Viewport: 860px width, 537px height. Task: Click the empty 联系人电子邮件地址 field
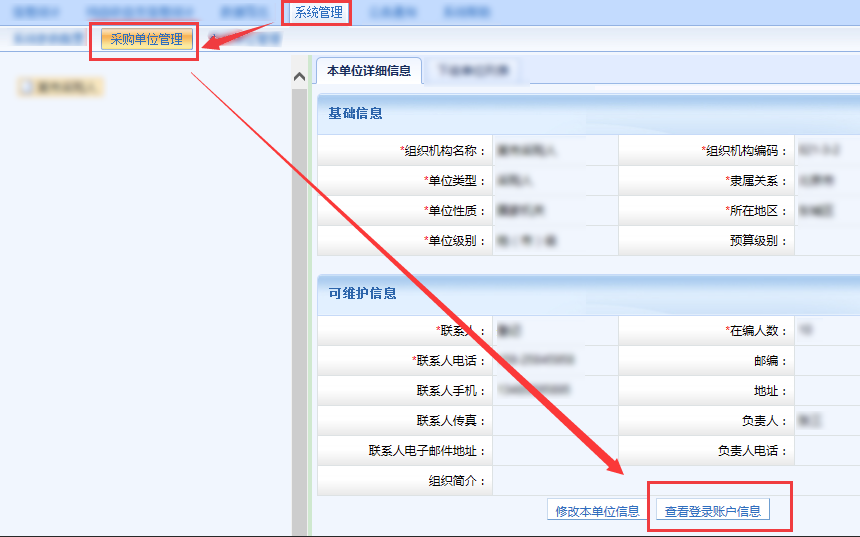[554, 451]
